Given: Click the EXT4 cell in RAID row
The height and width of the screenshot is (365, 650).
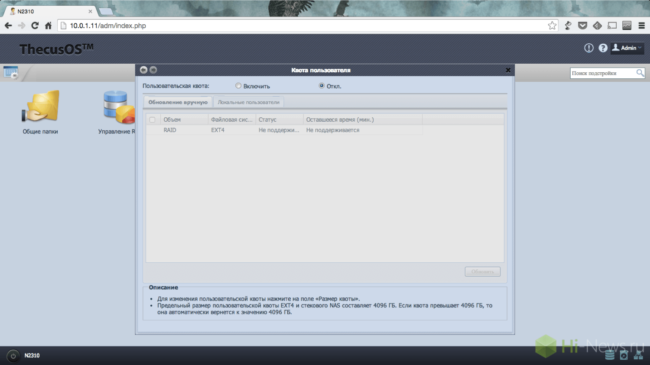Looking at the screenshot, I should tap(218, 130).
